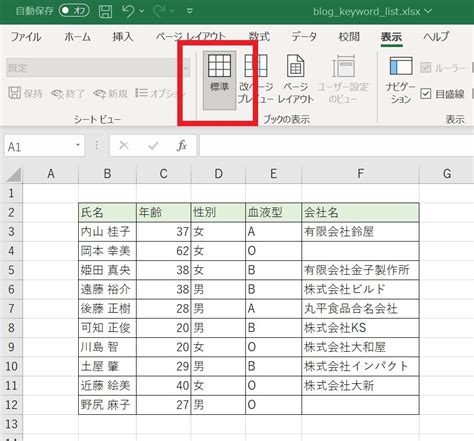Switch to 改ページプレビュー view
This screenshot has width=474, height=441.
256,80
